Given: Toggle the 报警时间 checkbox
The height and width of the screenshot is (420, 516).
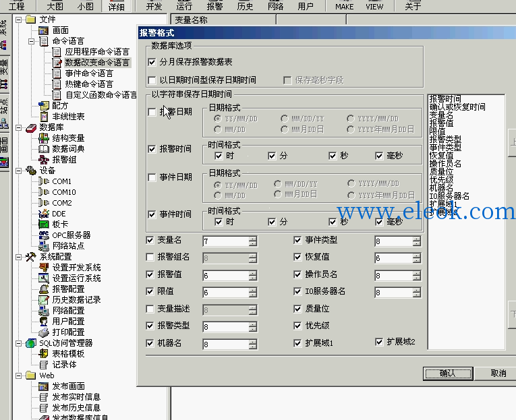Looking at the screenshot, I should [x=152, y=149].
